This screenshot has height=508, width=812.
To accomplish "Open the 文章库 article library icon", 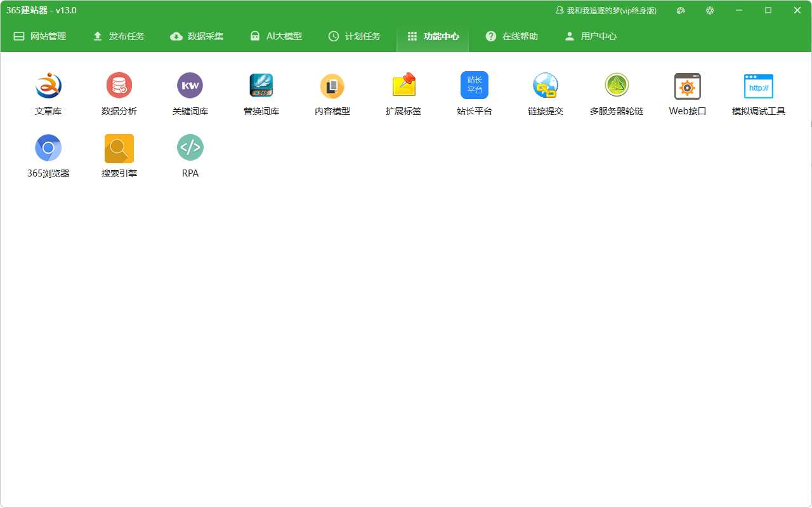I will pyautogui.click(x=48, y=86).
